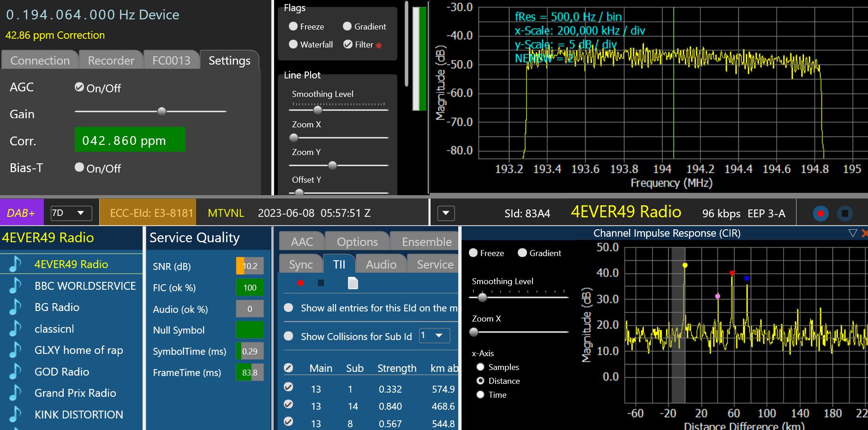This screenshot has height=430, width=868.
Task: Expand the Sub Id collisions dropdown
Action: [x=434, y=335]
